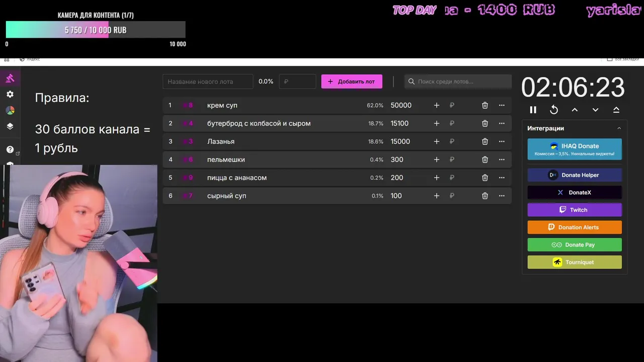Open more options for бутерброд lot
Viewport: 644px width, 362px height.
pyautogui.click(x=502, y=124)
